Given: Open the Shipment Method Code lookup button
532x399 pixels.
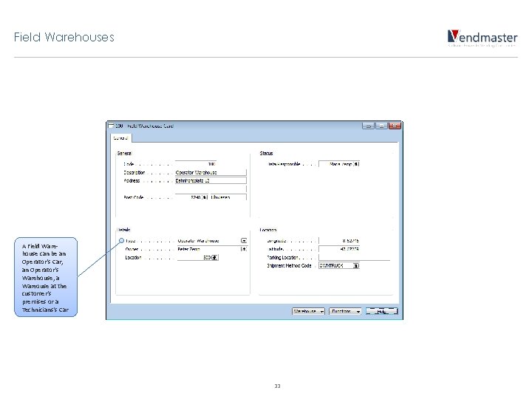Looking at the screenshot, I should coord(356,266).
